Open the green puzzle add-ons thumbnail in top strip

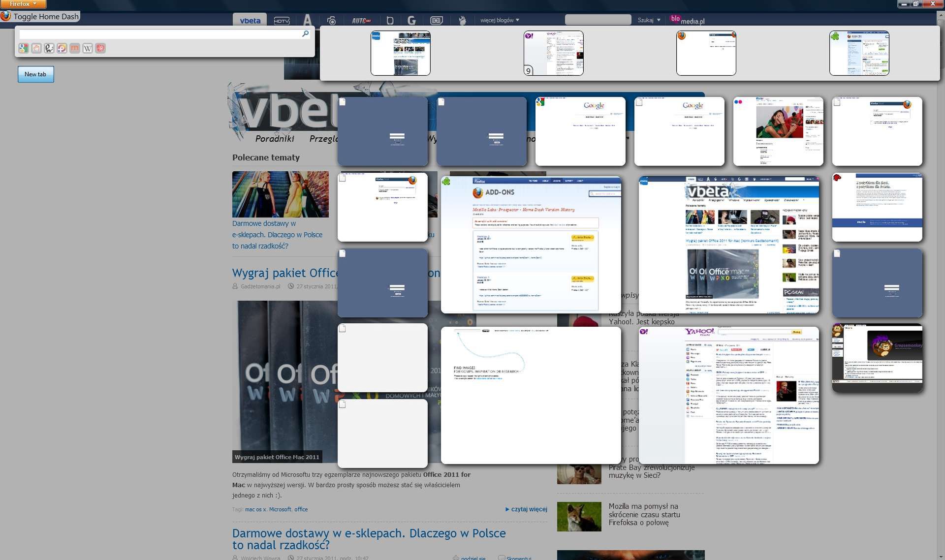859,53
